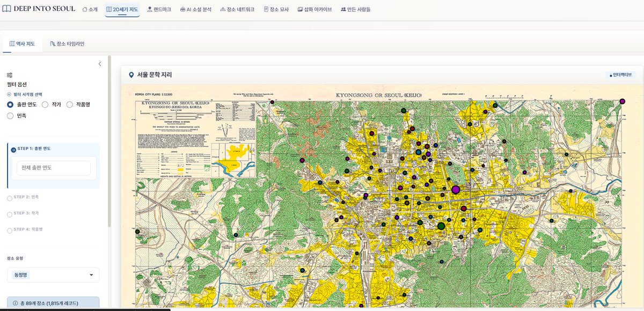Switch to the 장소 타임라인 tab
644x311 pixels.
point(67,44)
